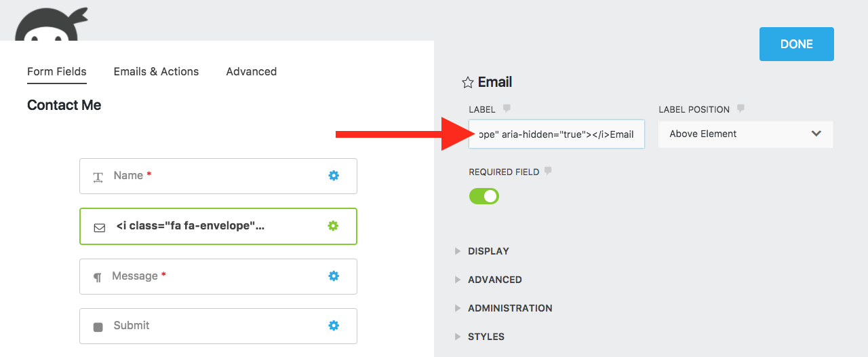Click the star icon beside Email heading
Screen dimensions: 868x357
coord(467,83)
